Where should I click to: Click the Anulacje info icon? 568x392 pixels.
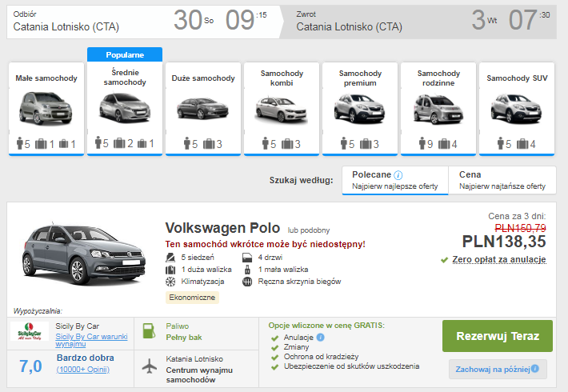[320, 338]
